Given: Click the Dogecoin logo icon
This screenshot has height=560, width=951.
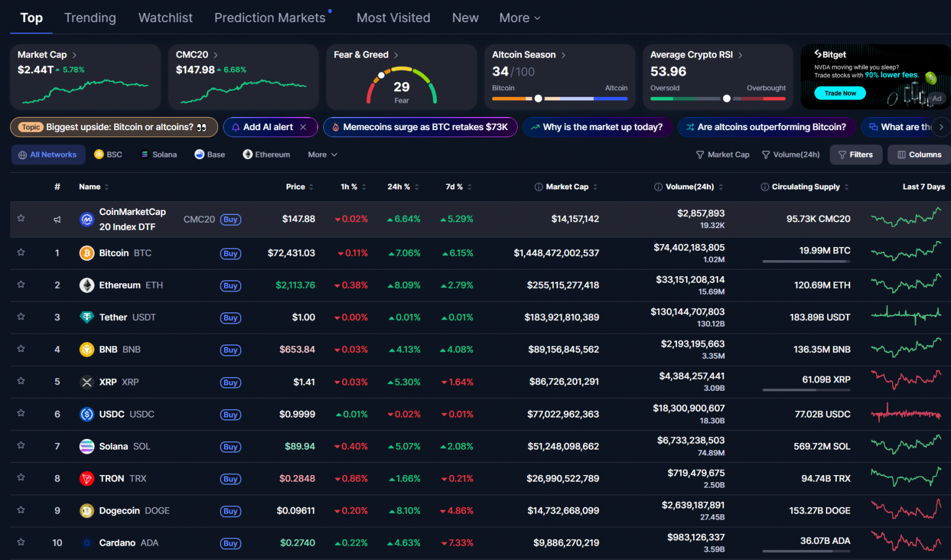Looking at the screenshot, I should 87,511.
